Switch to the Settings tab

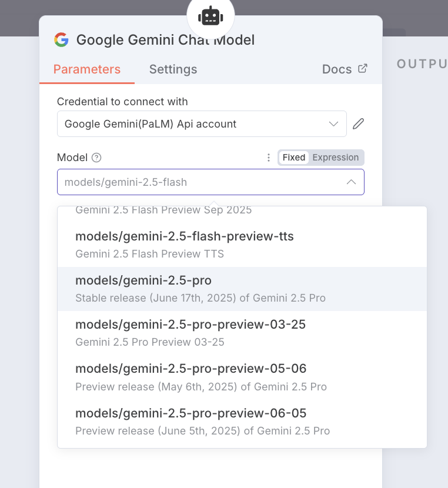173,69
